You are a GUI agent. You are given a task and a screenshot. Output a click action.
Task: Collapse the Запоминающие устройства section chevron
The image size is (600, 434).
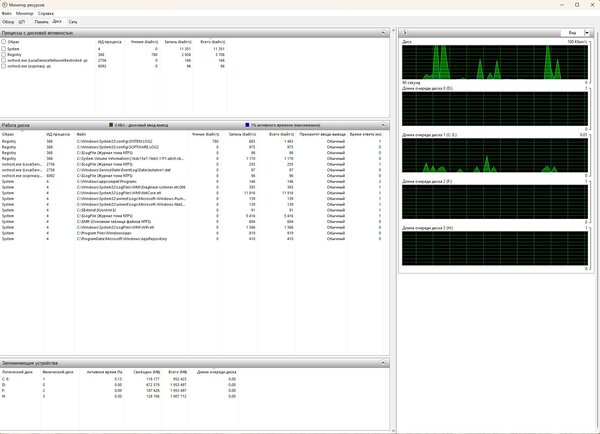383,362
